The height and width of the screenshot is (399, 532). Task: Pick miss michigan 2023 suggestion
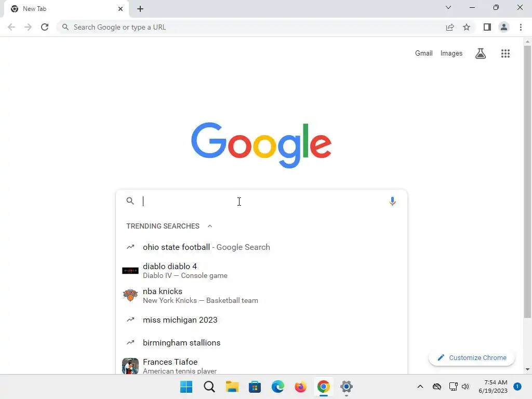(261, 320)
